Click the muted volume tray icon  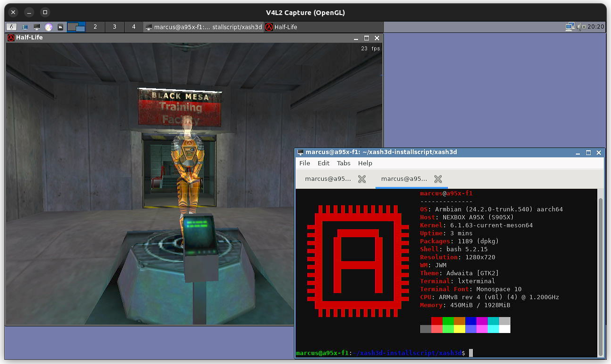(x=581, y=27)
